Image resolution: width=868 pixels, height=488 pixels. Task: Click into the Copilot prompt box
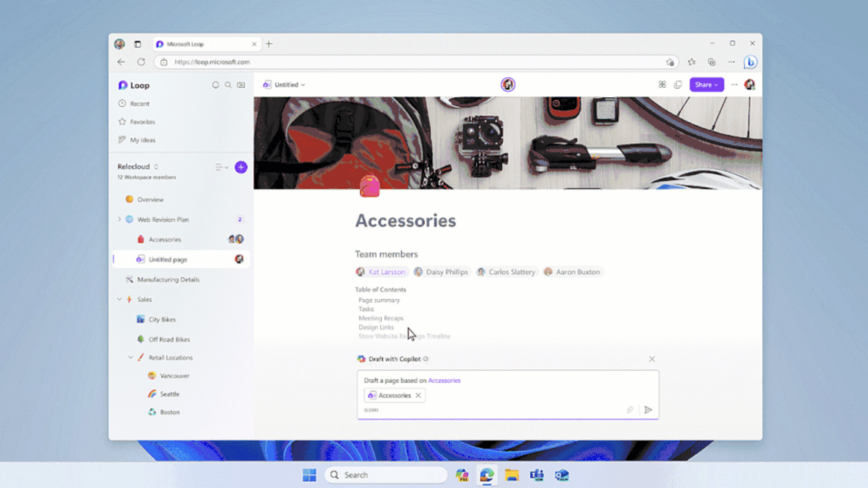tap(508, 395)
